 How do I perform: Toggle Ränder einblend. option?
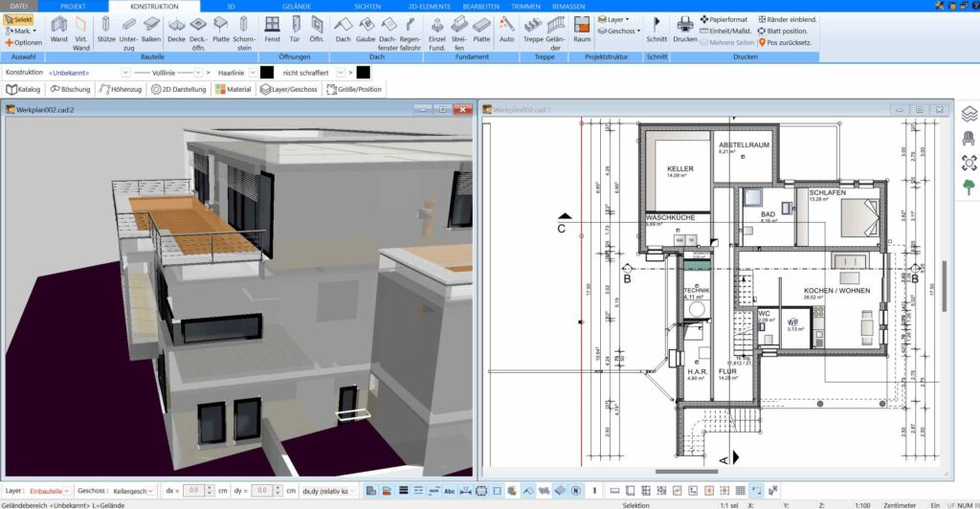click(x=788, y=19)
